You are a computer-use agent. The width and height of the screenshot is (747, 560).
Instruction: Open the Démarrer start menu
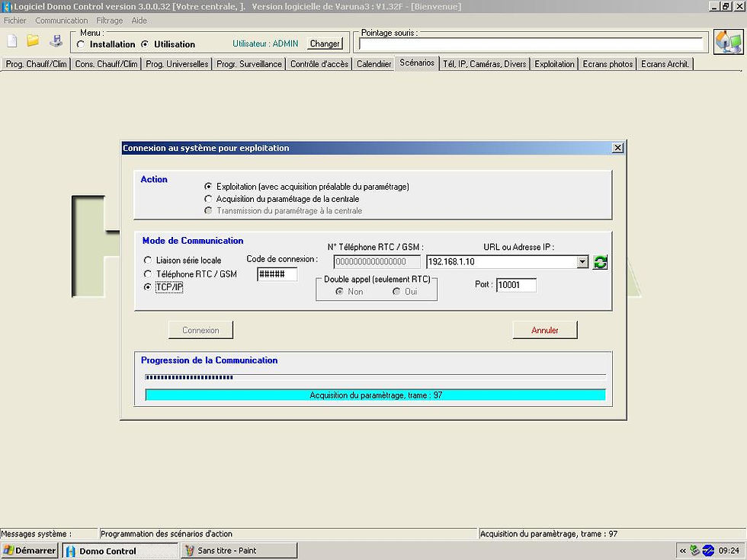[30, 550]
